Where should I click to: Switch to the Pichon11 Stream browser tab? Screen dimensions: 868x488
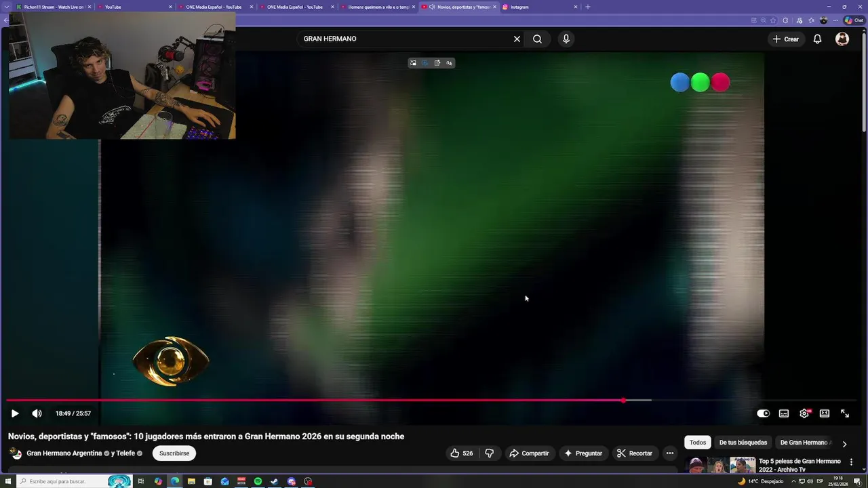[x=53, y=7]
